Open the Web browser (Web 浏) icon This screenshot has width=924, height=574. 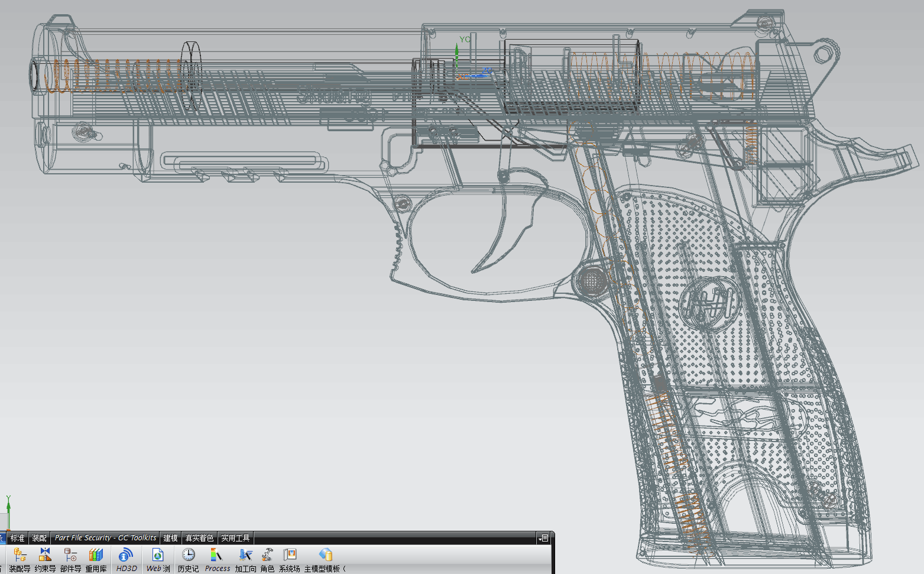158,556
